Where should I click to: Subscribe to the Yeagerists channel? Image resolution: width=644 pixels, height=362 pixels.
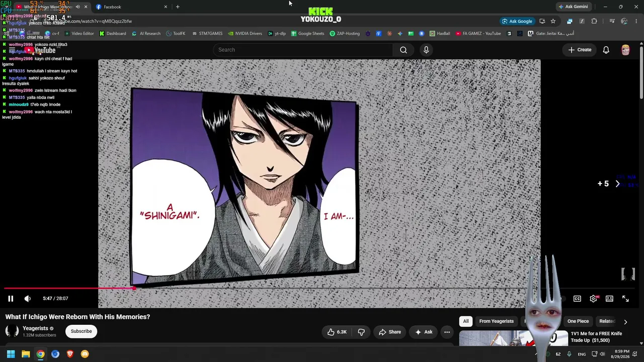pos(81,331)
